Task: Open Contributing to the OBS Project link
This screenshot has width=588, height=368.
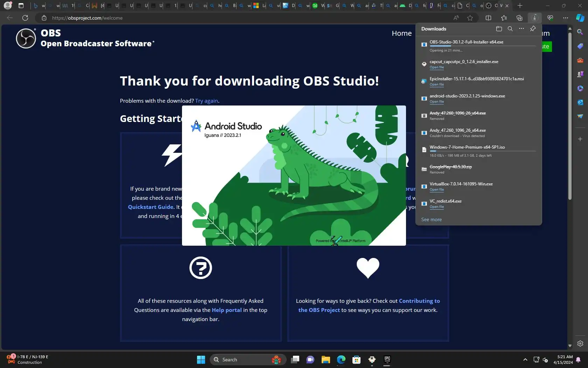Action: point(369,305)
